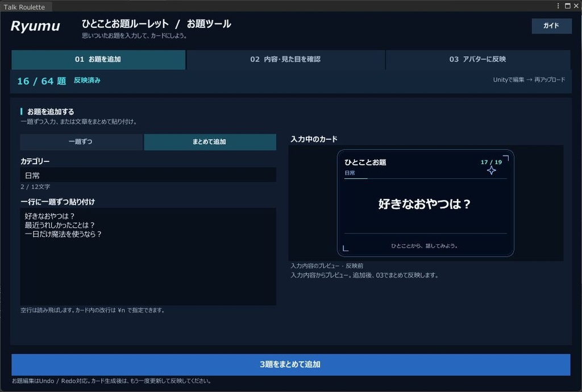The width and height of the screenshot is (582, 392).
Task: Focus the カテゴリー field containing 日常
Action: coord(148,175)
